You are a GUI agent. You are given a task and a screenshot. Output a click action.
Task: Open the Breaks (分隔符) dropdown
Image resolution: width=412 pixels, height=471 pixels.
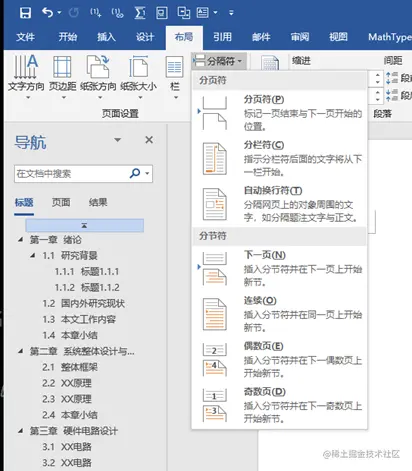[219, 61]
